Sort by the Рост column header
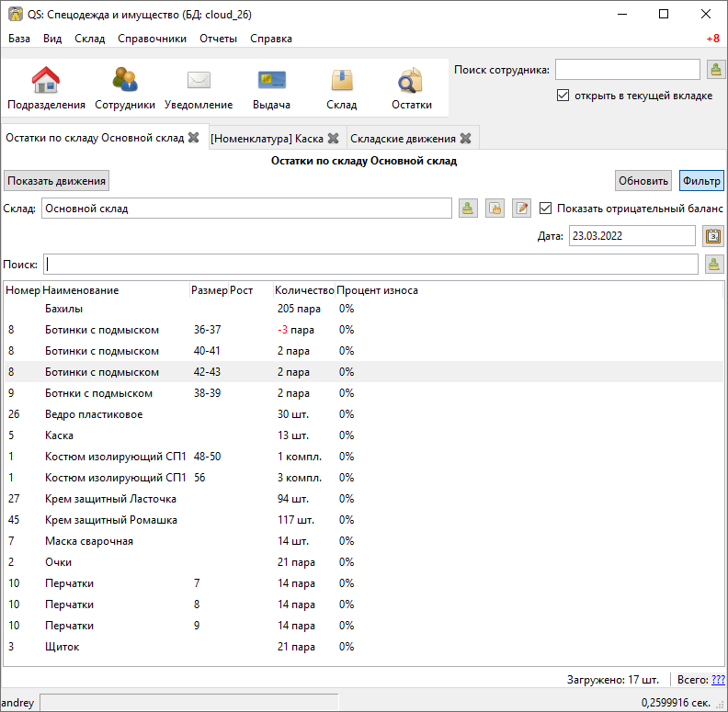 251,290
